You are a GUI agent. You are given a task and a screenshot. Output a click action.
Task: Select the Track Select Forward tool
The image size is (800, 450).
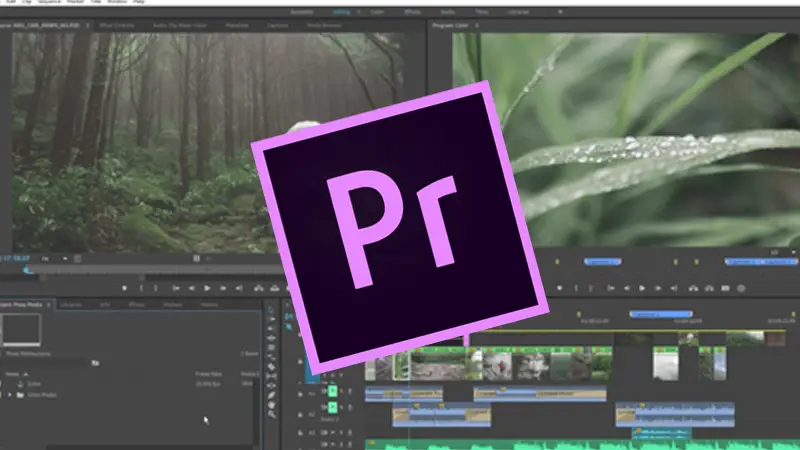coord(271,319)
